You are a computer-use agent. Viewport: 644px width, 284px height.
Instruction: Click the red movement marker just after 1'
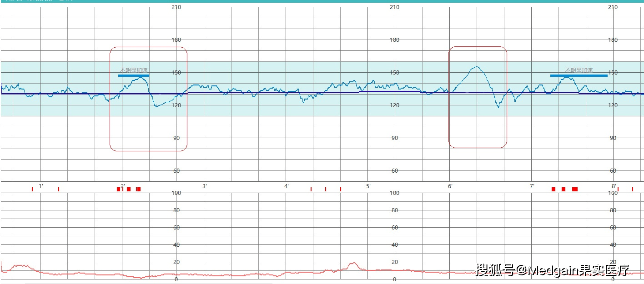point(59,189)
